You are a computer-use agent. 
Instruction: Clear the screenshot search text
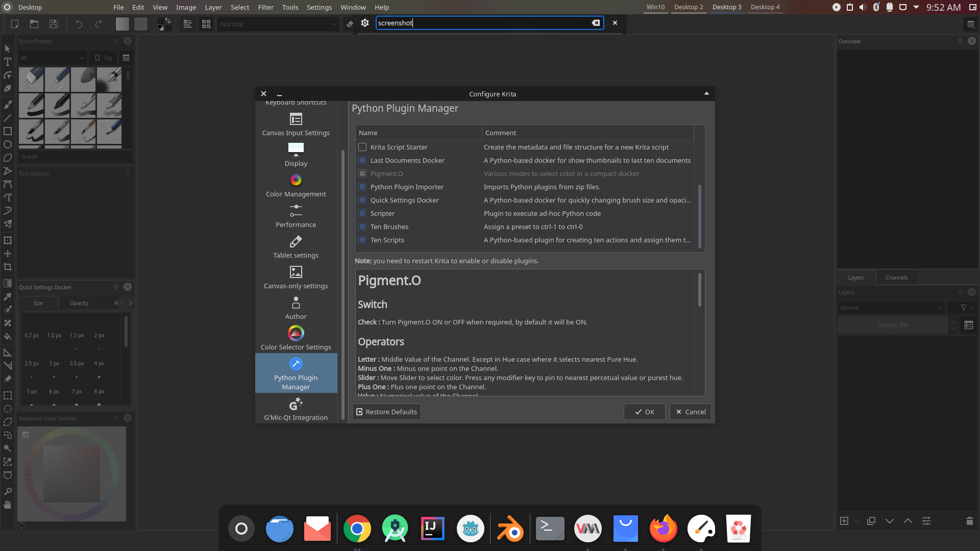tap(596, 23)
